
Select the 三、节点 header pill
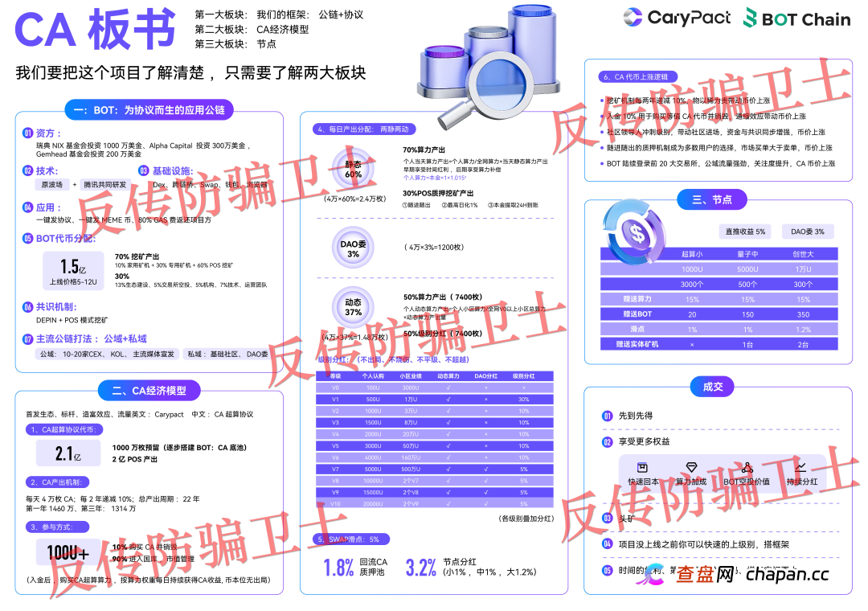click(x=712, y=199)
